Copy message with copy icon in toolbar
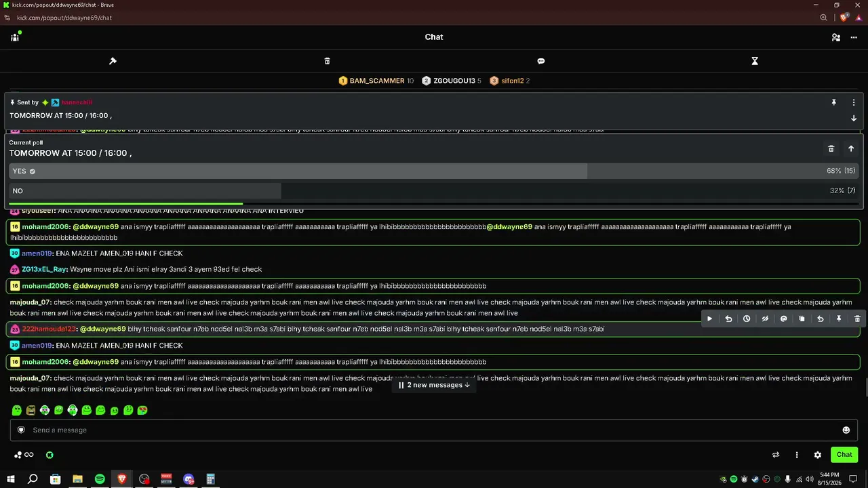Viewport: 868px width, 488px height. point(802,319)
